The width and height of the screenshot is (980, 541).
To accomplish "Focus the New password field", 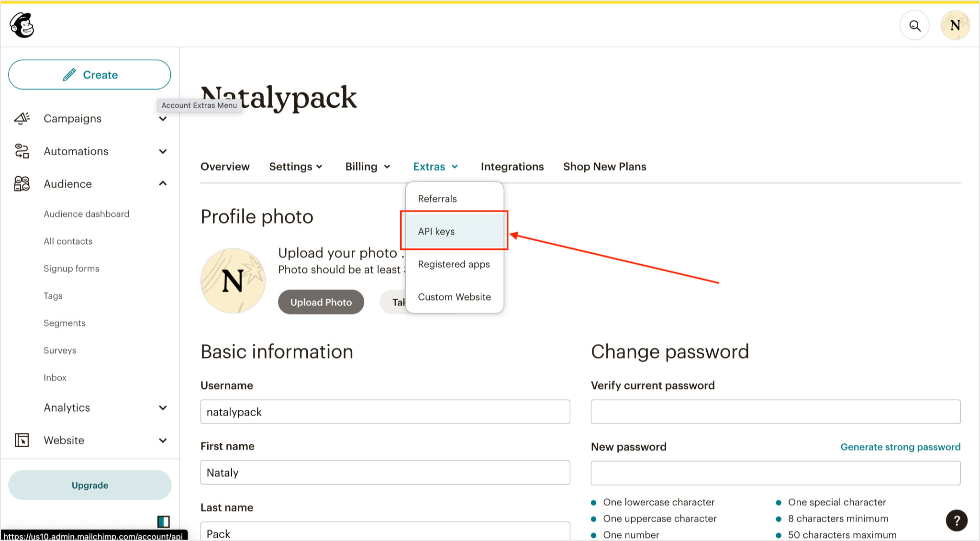I will [x=776, y=473].
